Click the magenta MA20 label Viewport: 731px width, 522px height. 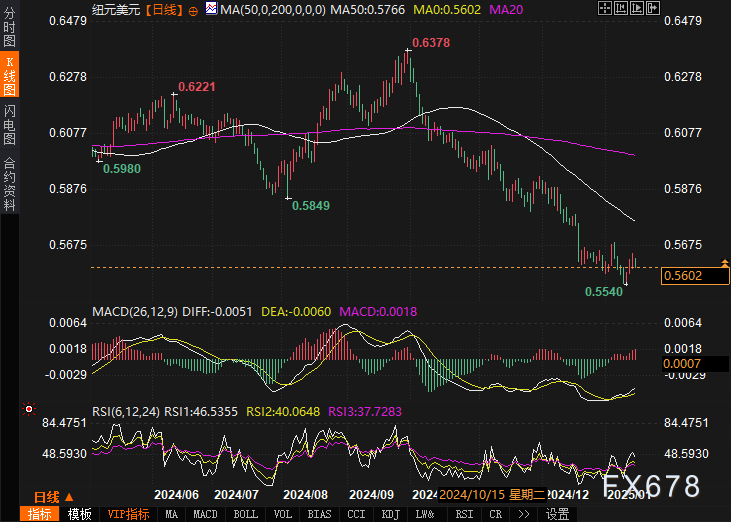click(x=506, y=10)
